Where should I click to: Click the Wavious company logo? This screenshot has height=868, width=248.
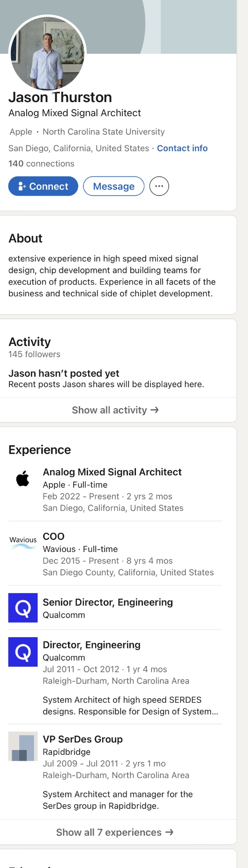point(23,542)
